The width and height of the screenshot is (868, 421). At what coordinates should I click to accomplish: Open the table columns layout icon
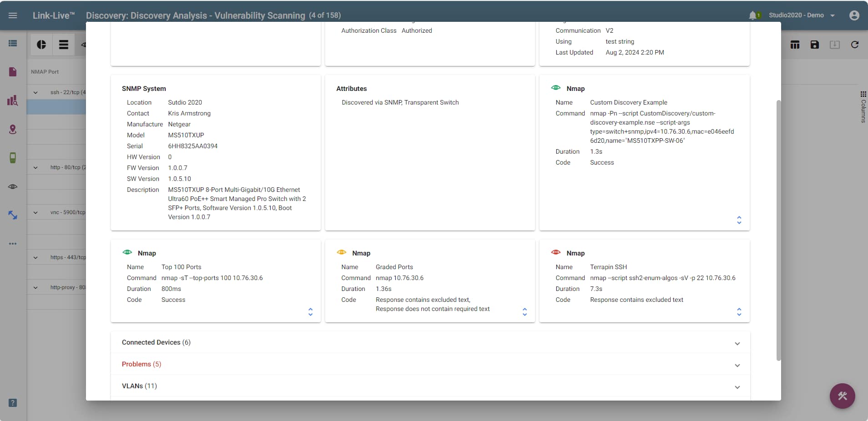[x=795, y=45]
